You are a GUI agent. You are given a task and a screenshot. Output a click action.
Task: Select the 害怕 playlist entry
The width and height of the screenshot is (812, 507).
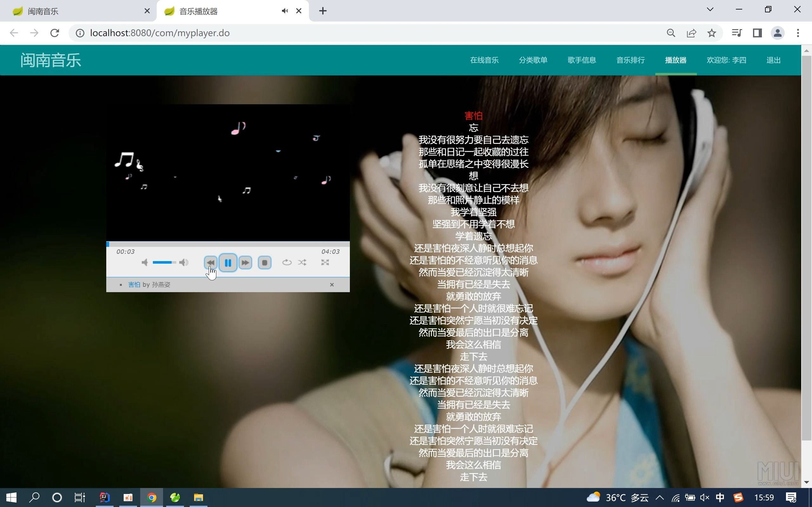[134, 285]
